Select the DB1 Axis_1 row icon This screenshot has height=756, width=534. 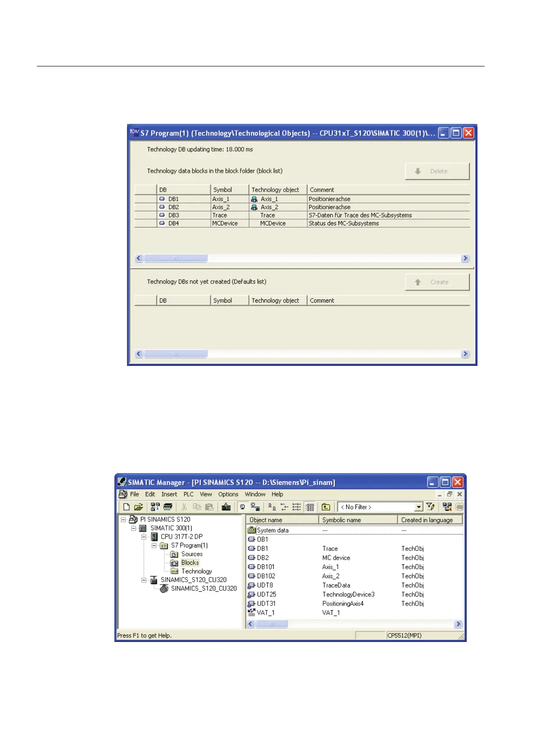(x=162, y=199)
